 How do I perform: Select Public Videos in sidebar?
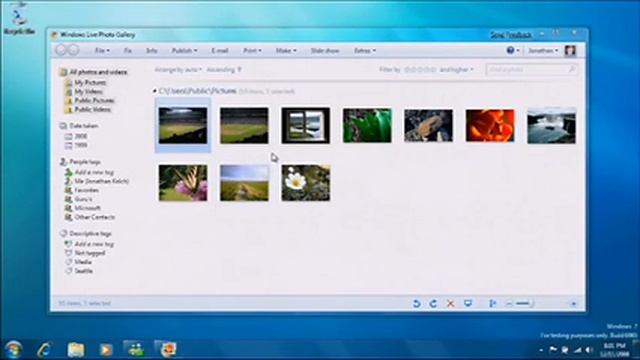coord(93,109)
